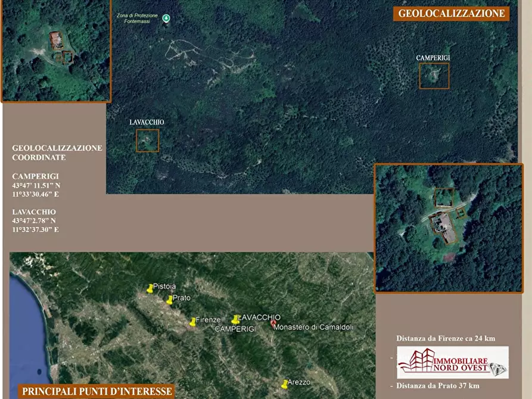Click the GEOLOCALIZZAZIONE header banner

(451, 14)
